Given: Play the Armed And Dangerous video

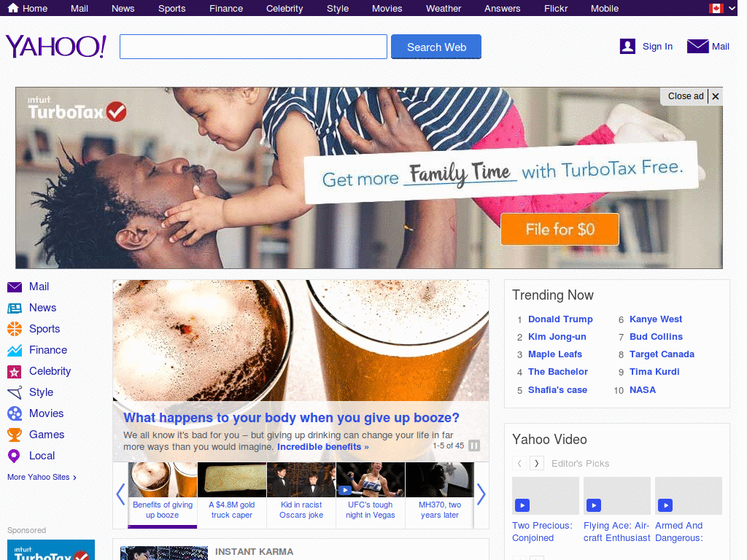Looking at the screenshot, I should click(x=665, y=505).
